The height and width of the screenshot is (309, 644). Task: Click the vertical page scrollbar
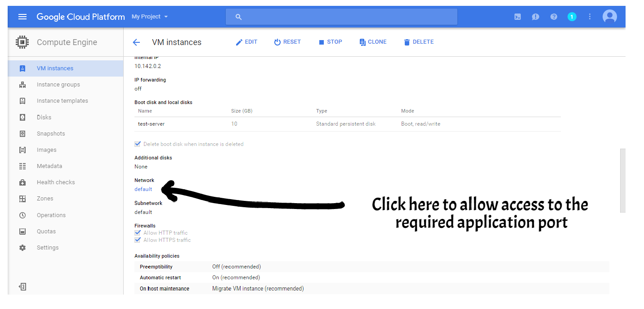(x=622, y=180)
